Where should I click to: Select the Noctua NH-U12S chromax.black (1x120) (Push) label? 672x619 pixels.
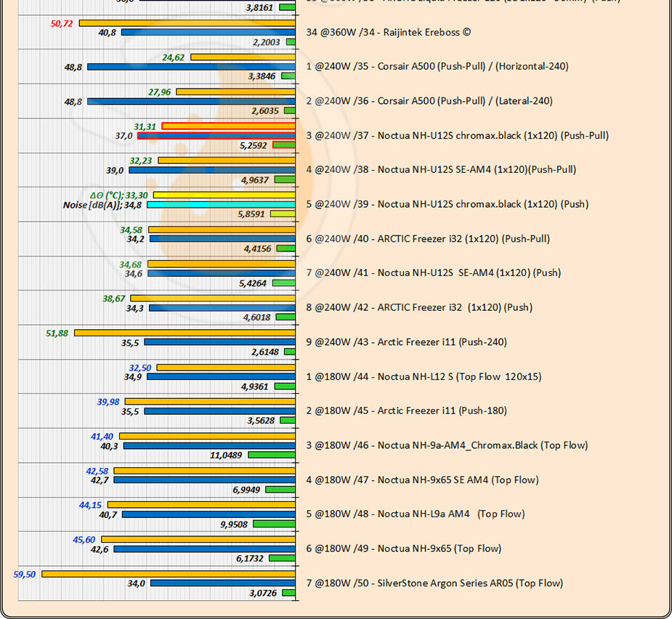[x=448, y=204]
